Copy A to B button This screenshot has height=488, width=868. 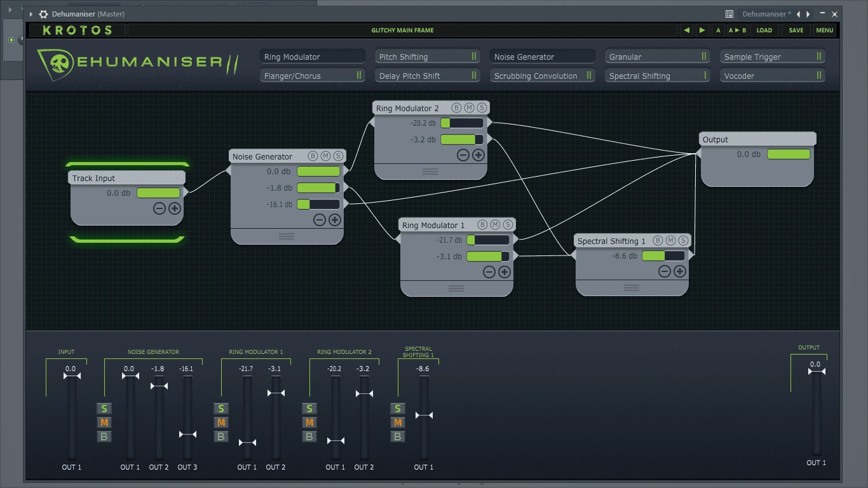pos(737,30)
